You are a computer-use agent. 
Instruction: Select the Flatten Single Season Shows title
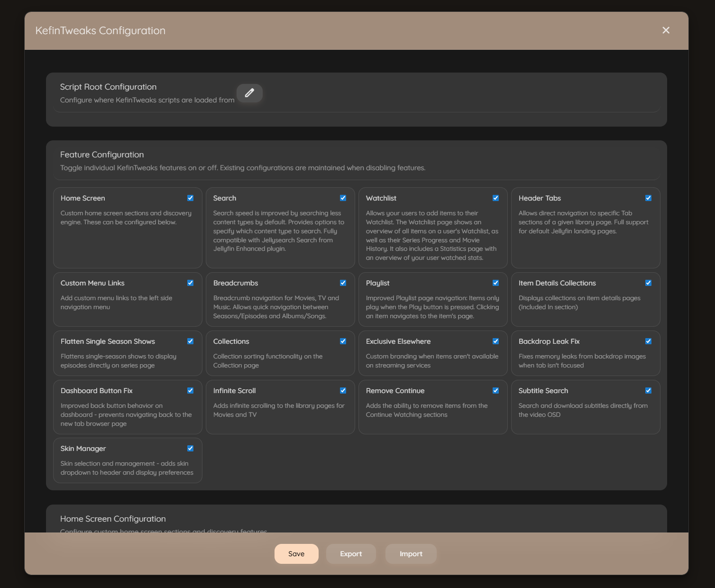click(x=108, y=341)
